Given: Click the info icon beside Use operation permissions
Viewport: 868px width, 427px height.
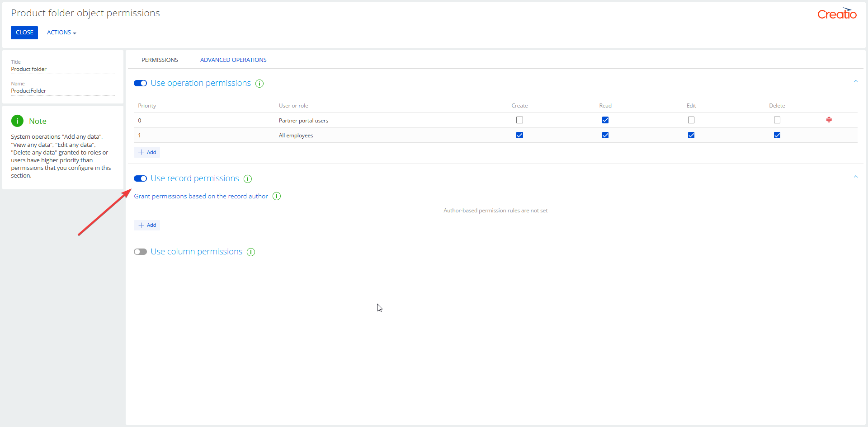Looking at the screenshot, I should (x=259, y=84).
